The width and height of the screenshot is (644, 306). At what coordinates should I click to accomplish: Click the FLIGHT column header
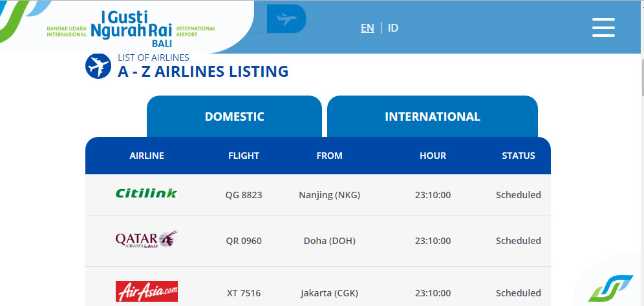[244, 156]
